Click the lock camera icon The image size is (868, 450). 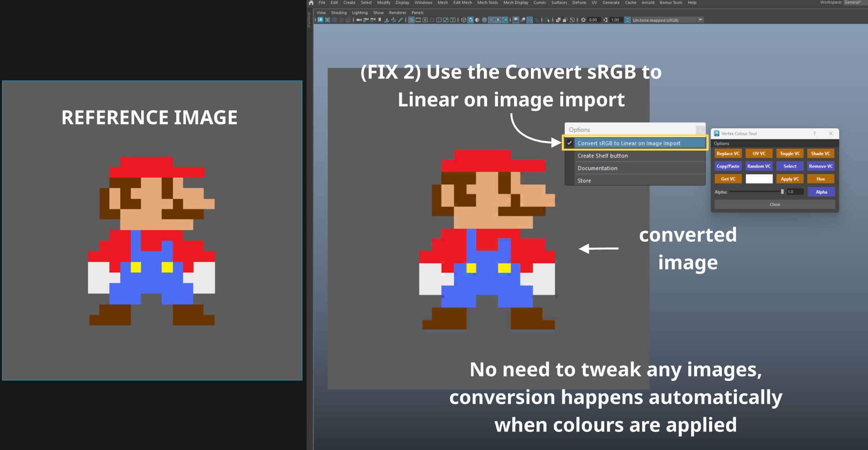click(366, 20)
